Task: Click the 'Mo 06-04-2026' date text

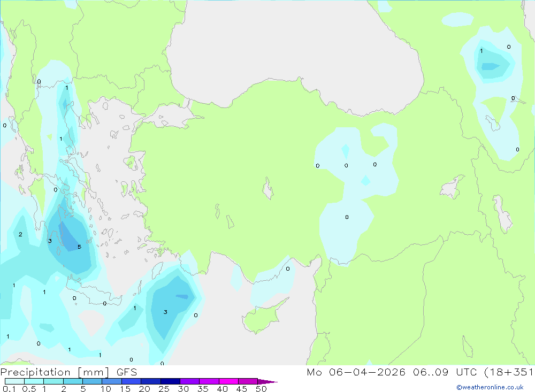Action: [x=356, y=372]
